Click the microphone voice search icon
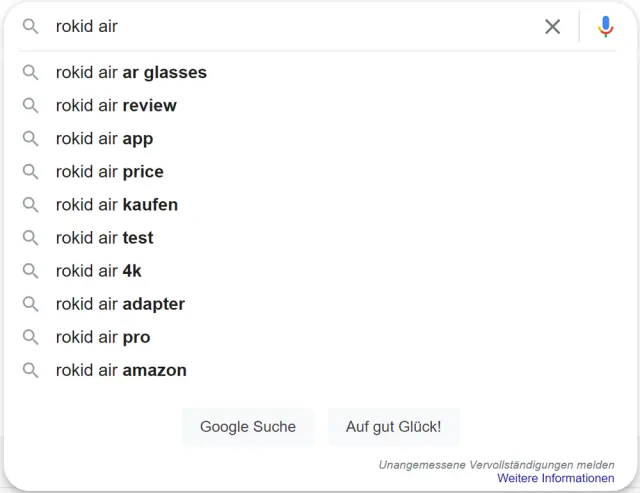The height and width of the screenshot is (493, 640). click(x=605, y=27)
